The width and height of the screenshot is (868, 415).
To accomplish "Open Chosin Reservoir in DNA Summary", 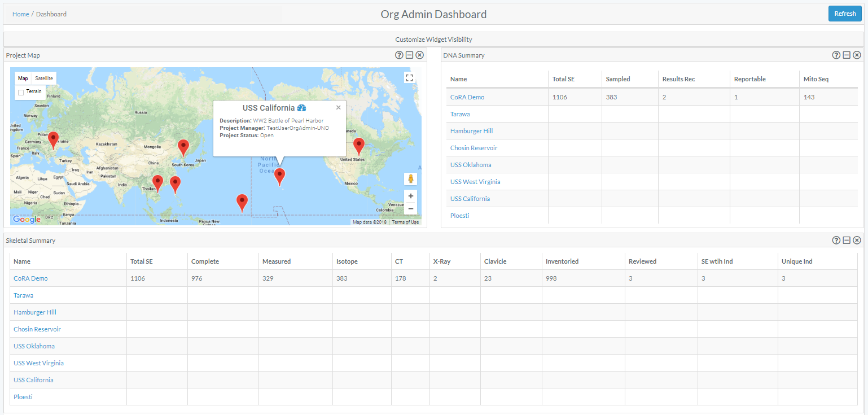I will pyautogui.click(x=474, y=148).
